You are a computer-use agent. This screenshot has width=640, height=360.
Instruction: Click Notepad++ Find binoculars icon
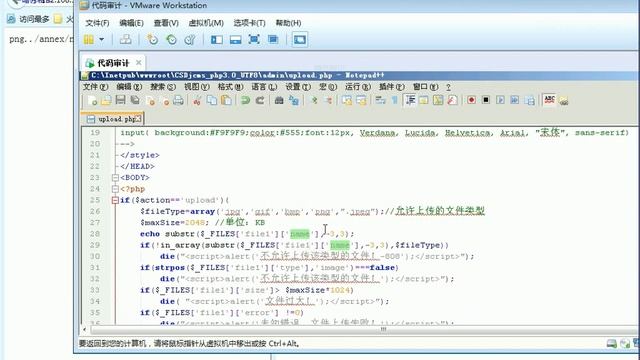click(x=279, y=100)
